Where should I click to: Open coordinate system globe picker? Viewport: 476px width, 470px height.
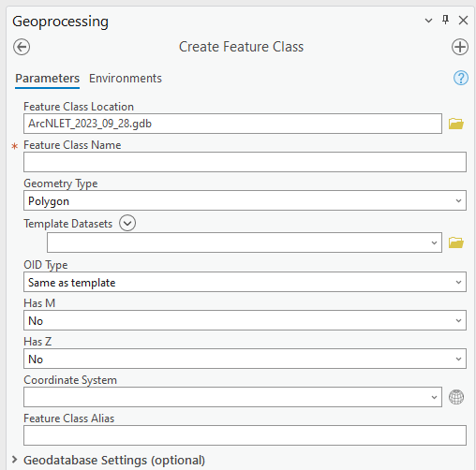(x=456, y=397)
